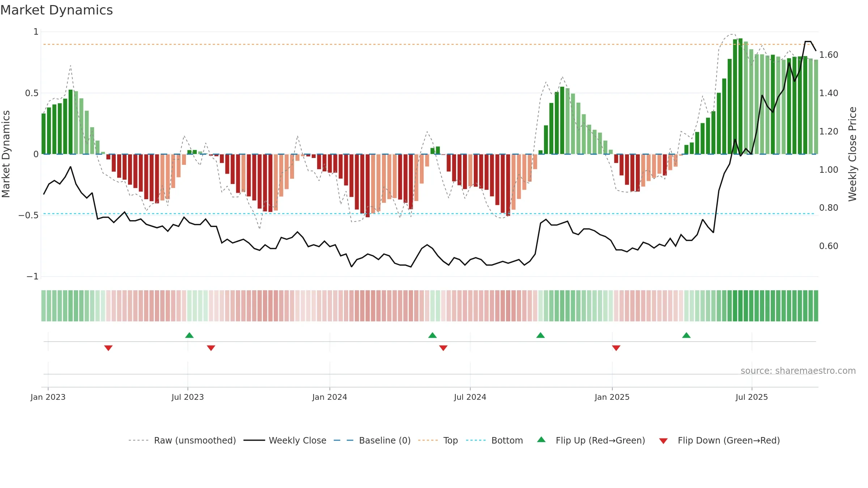Viewport: 868px width, 488px height.
Task: Click the 1.40 price axis tick
Action: (x=829, y=93)
